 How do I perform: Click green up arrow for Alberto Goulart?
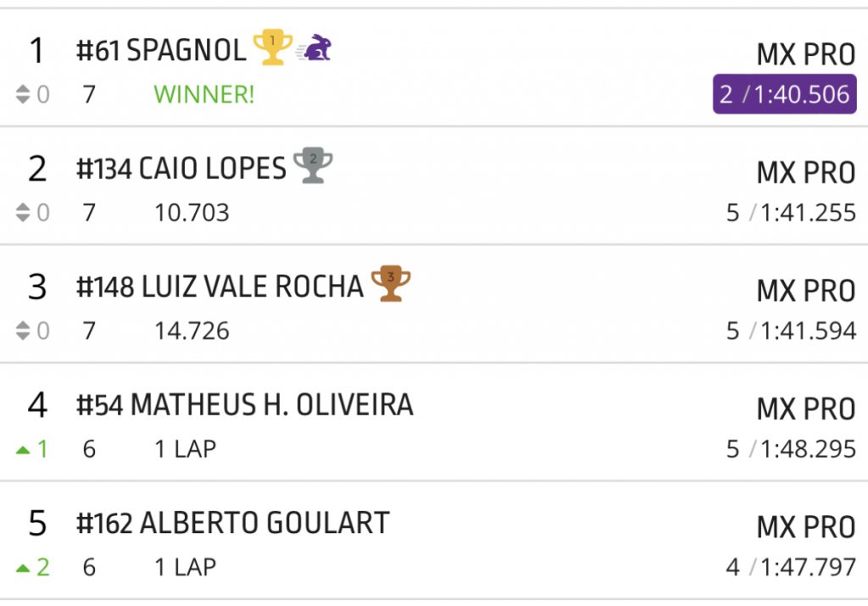(23, 567)
